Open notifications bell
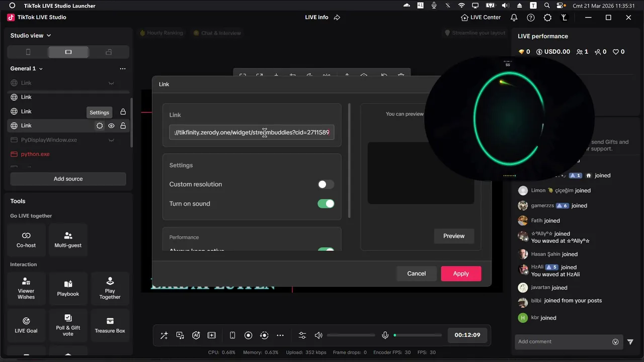 pyautogui.click(x=514, y=18)
